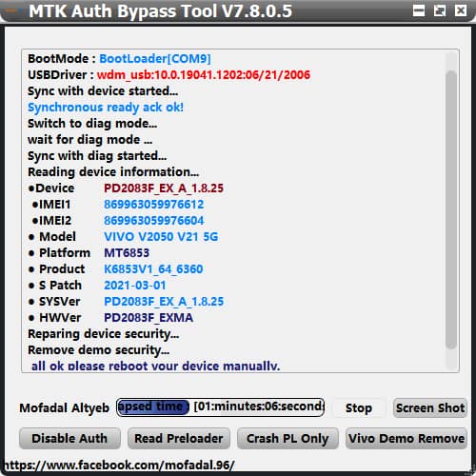This screenshot has width=476, height=476.
Task: Click the Mofadal Altyeb label
Action: pos(65,408)
